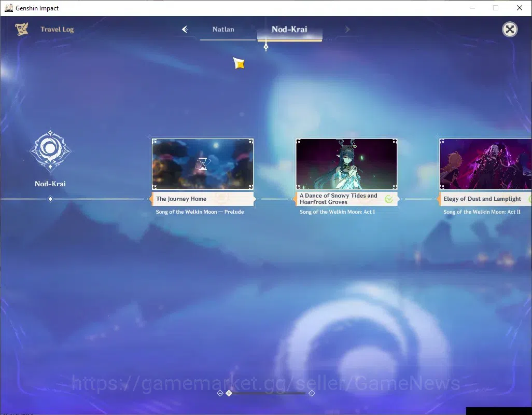Click the Travel Log book icon
This screenshot has width=532, height=415.
click(21, 29)
